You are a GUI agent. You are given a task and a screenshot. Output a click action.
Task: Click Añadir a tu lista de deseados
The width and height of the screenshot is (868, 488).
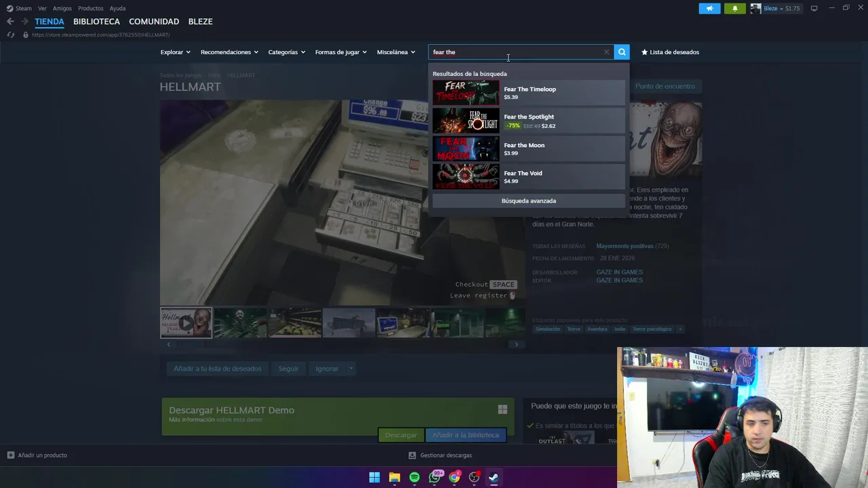coord(217,369)
